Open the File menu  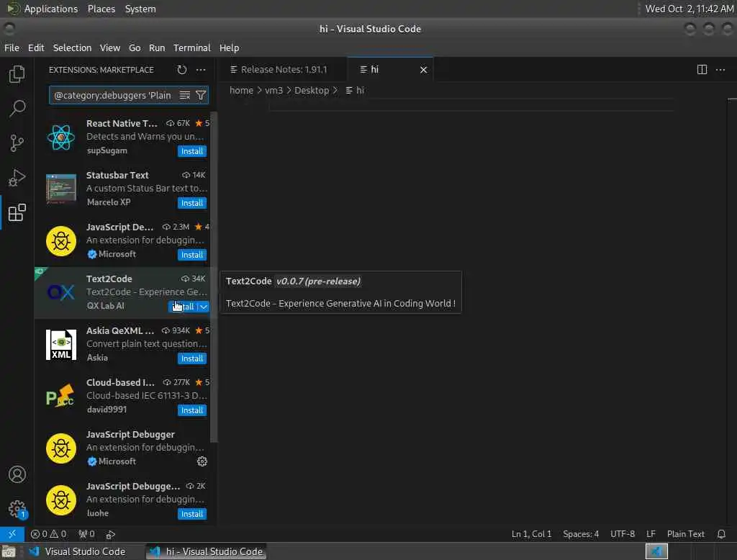click(x=12, y=48)
